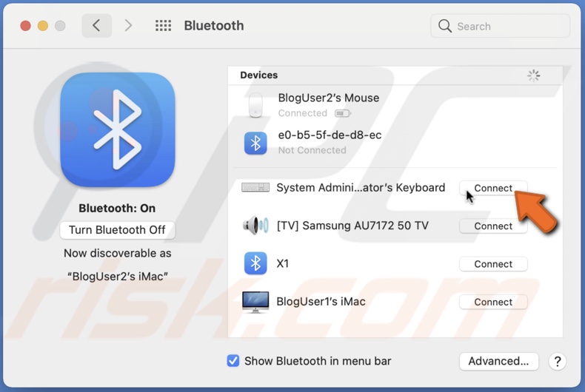The image size is (585, 392).
Task: Connect to BlogUser1's iMac
Action: (493, 302)
